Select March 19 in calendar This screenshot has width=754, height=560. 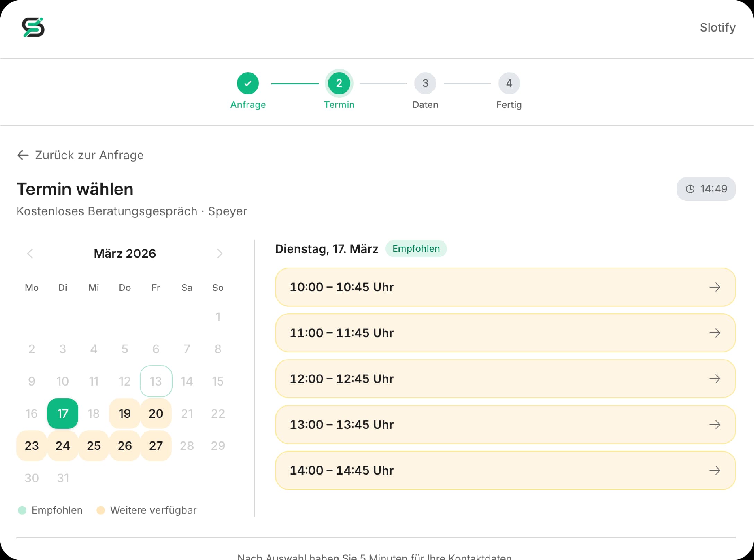tap(125, 413)
